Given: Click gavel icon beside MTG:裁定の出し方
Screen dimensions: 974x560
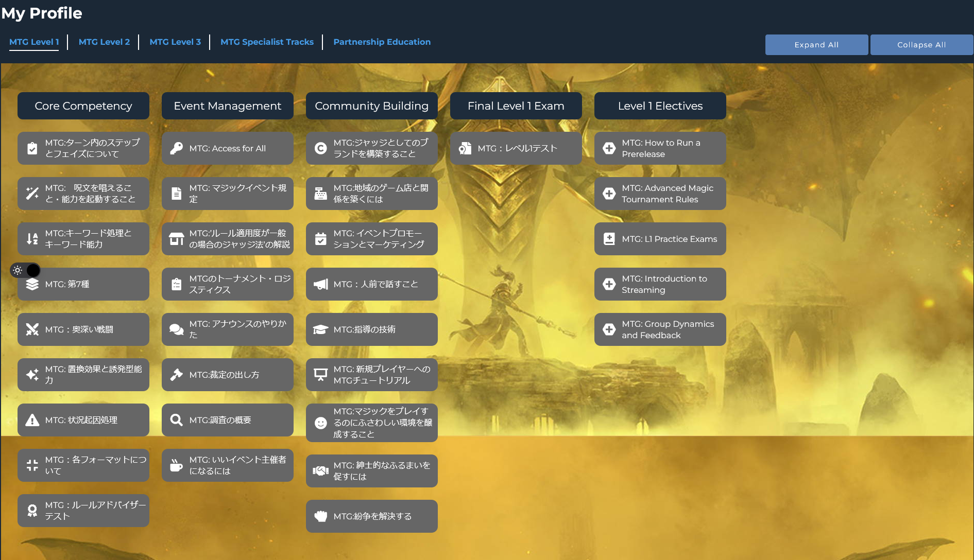Looking at the screenshot, I should (x=176, y=375).
